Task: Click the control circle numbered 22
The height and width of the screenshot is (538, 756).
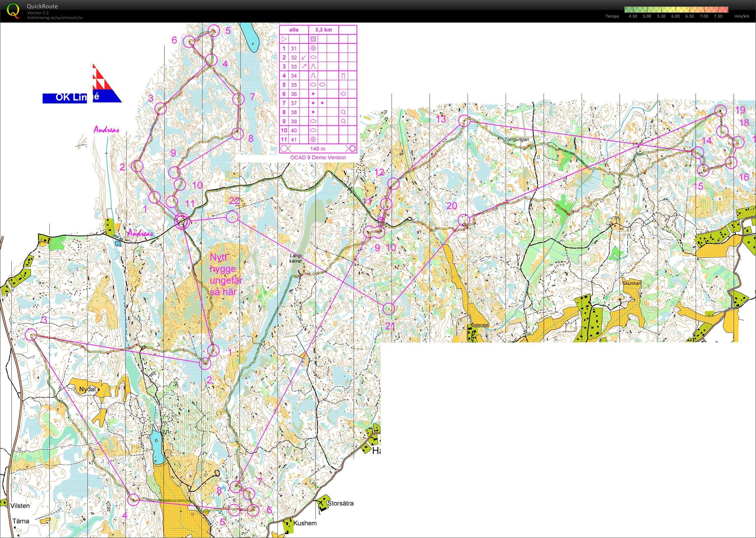Action: point(233,217)
